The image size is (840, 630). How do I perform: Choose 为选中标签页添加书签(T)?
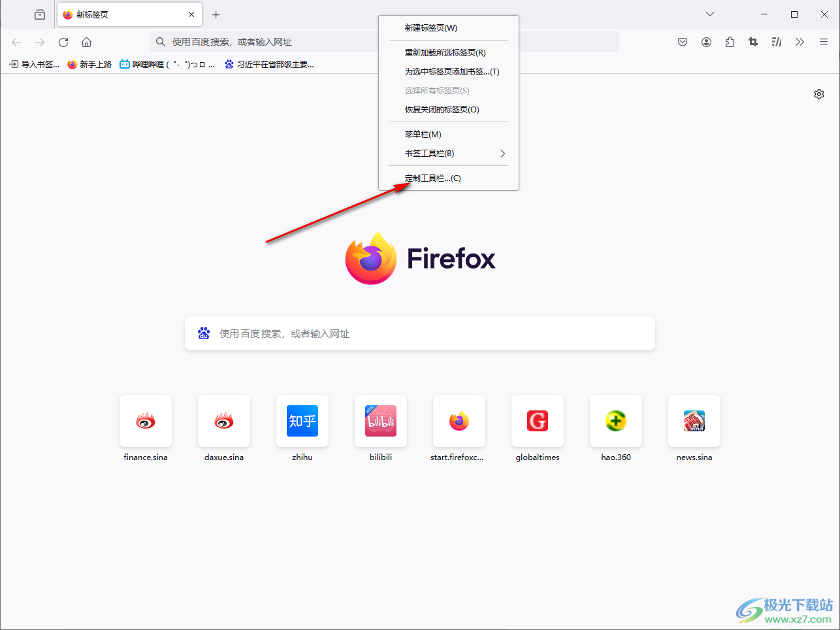click(449, 72)
